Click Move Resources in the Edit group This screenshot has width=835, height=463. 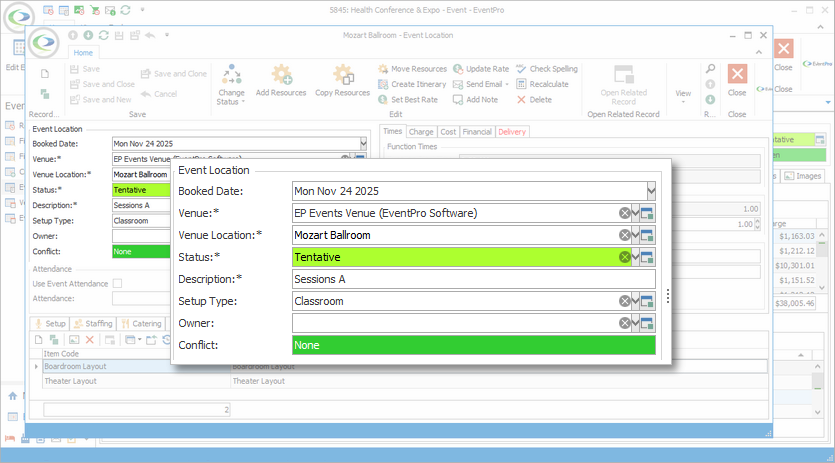[413, 69]
